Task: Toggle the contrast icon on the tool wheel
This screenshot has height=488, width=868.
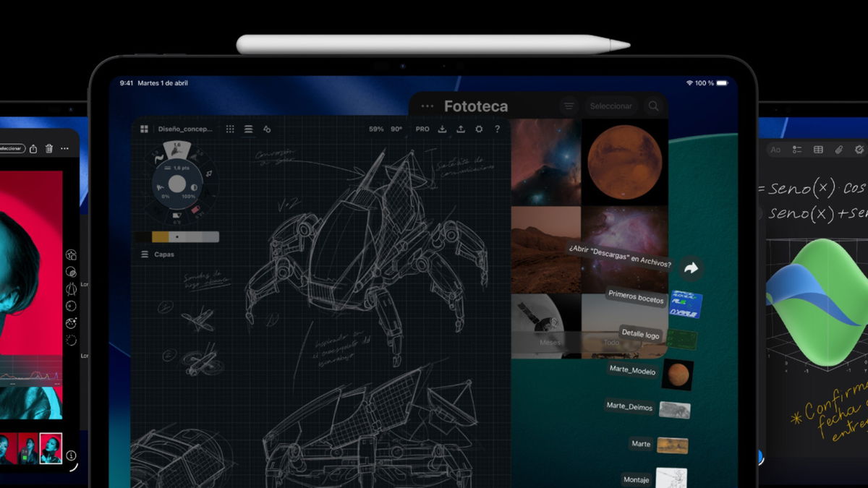Action: pos(194,187)
